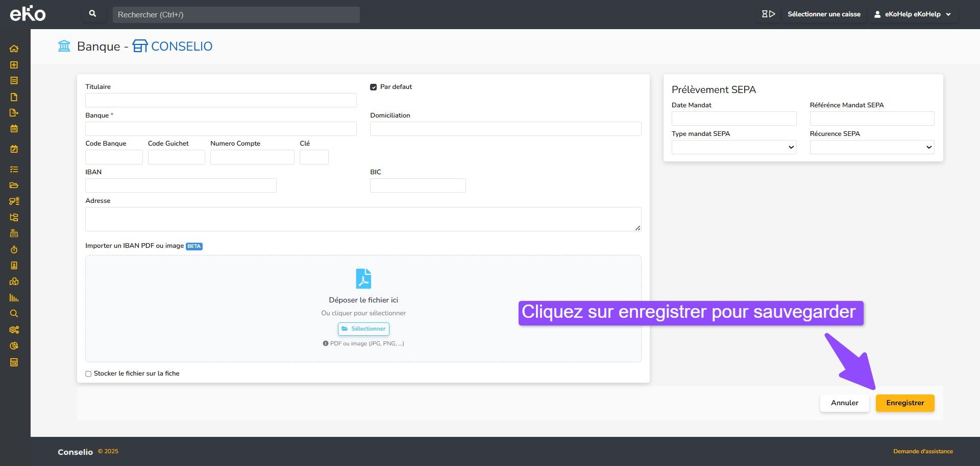Open the map locations sidebar icon
This screenshot has height=466, width=980.
coord(14,282)
